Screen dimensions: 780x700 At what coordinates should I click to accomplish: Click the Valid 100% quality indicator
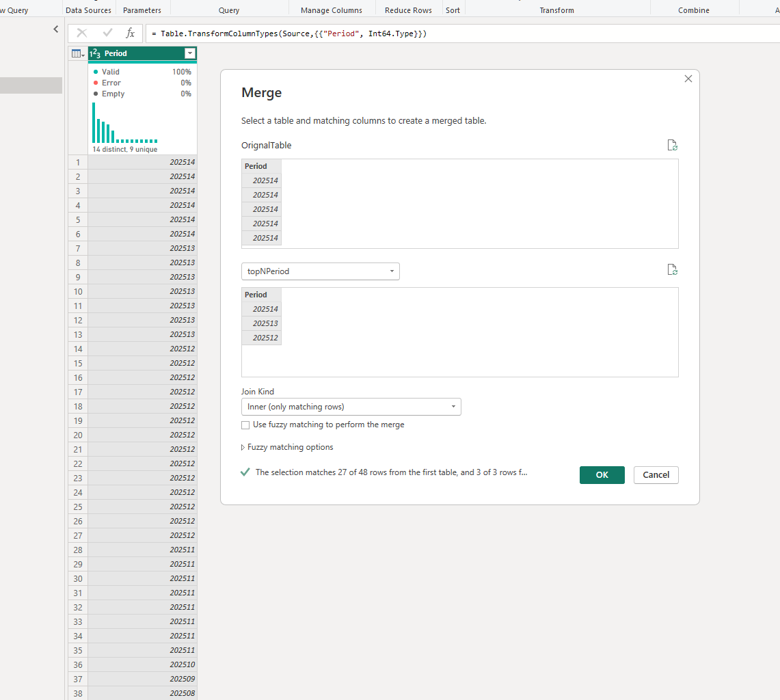coord(142,72)
